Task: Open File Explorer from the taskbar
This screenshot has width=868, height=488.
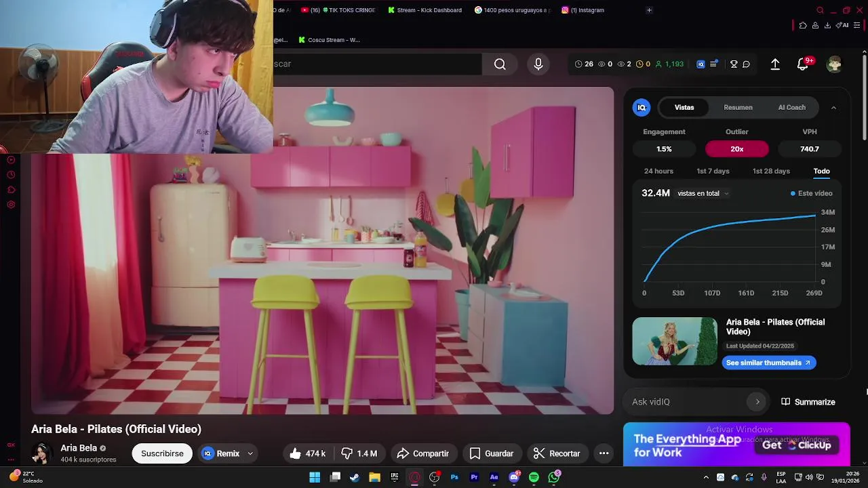Action: 374,477
